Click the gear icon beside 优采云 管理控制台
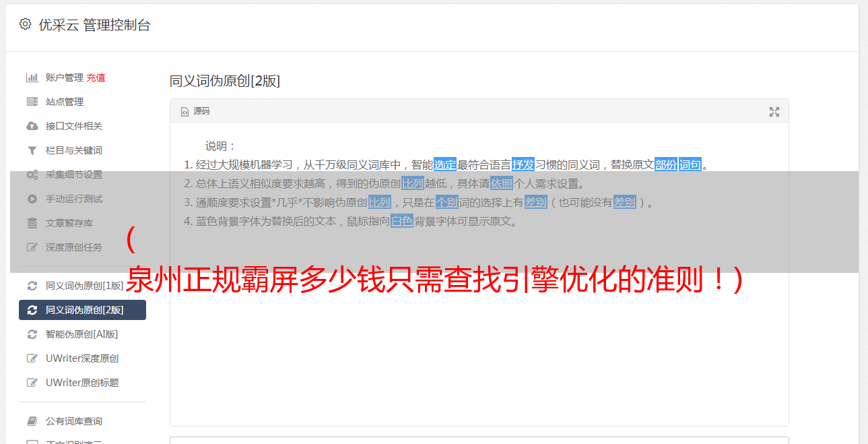868x444 pixels. pyautogui.click(x=25, y=24)
